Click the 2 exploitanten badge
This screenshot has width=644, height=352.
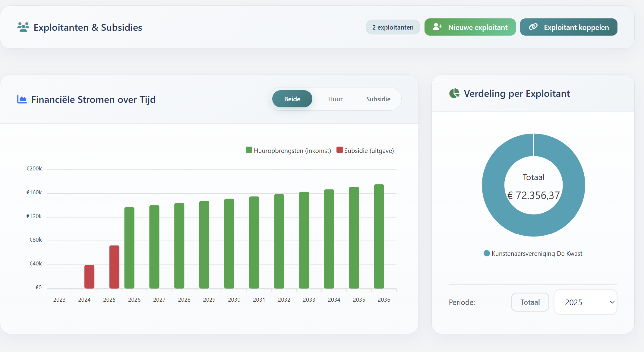point(393,27)
